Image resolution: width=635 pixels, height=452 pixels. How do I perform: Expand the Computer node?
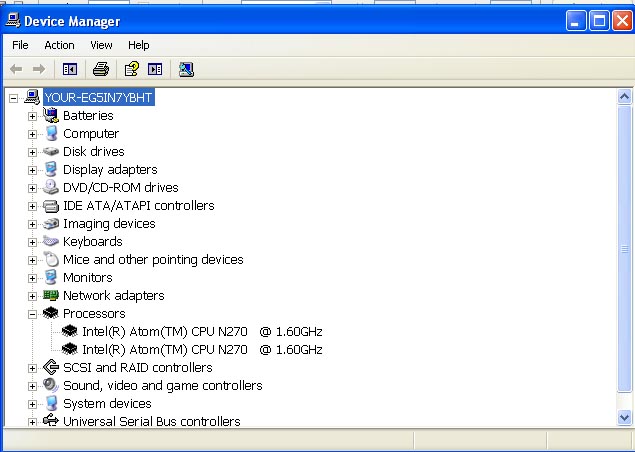[32, 134]
